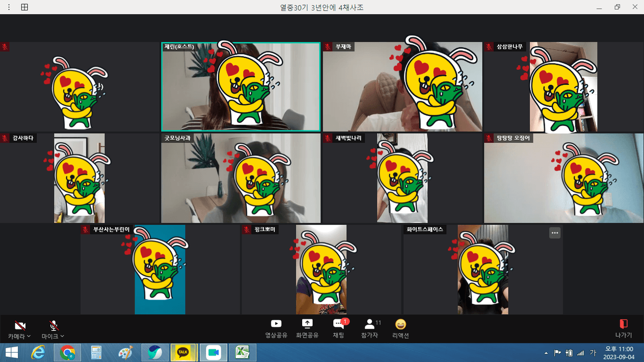Show the 참가자 participant list
Viewport: 644px width, 362px height.
pos(370,329)
